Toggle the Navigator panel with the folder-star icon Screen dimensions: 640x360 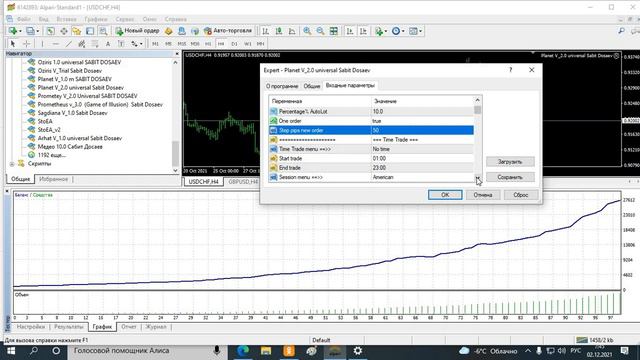coord(77,31)
